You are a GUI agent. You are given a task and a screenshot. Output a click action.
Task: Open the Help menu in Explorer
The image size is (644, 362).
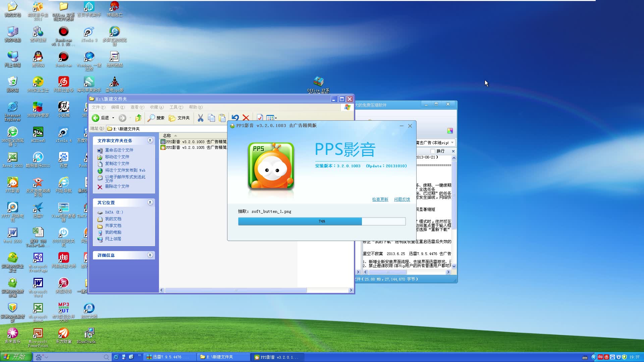tap(196, 107)
